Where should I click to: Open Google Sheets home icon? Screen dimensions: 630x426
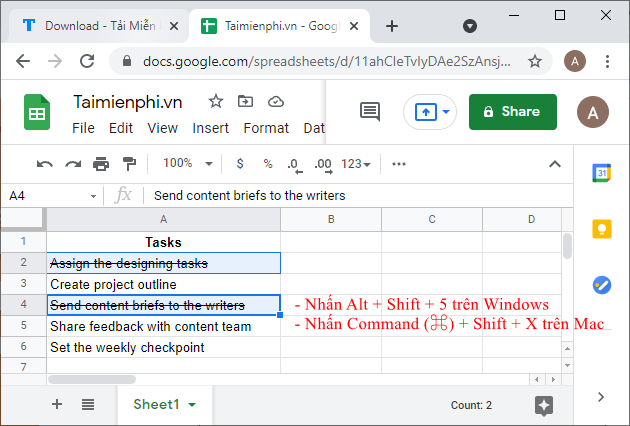point(37,112)
